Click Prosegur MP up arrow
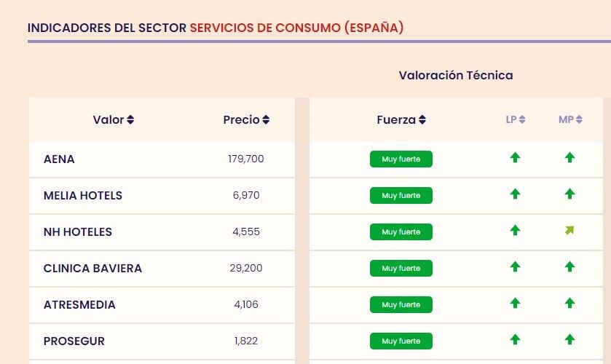This screenshot has width=611, height=364. 569,339
